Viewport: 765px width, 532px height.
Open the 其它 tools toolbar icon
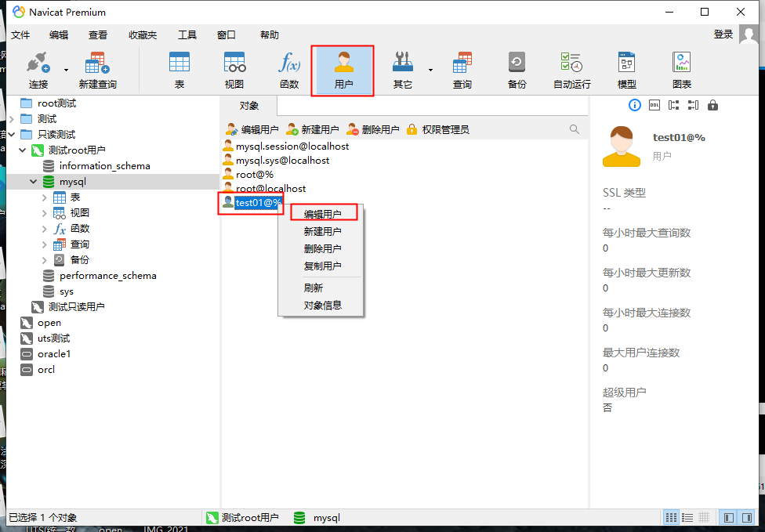(403, 71)
